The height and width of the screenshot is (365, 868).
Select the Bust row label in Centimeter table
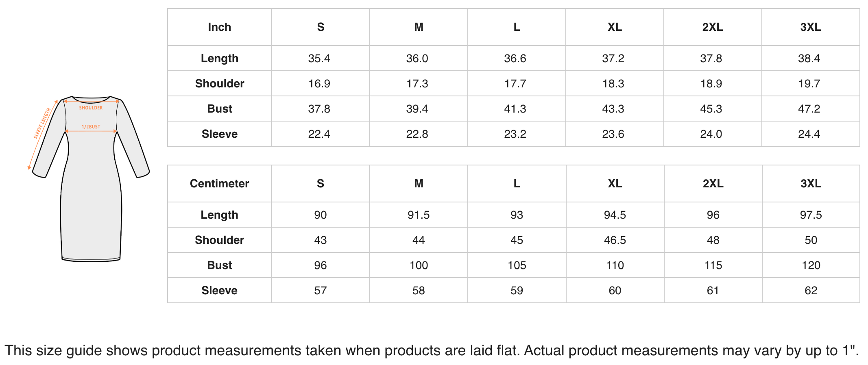tap(220, 265)
